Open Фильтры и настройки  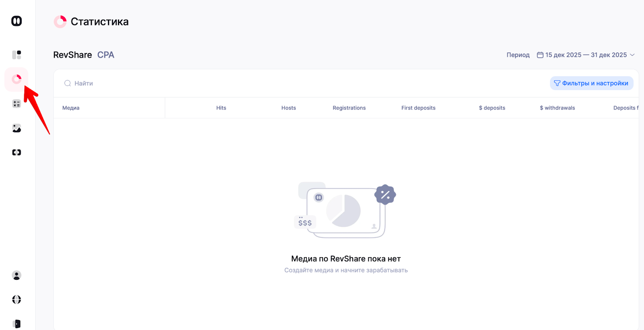click(591, 83)
